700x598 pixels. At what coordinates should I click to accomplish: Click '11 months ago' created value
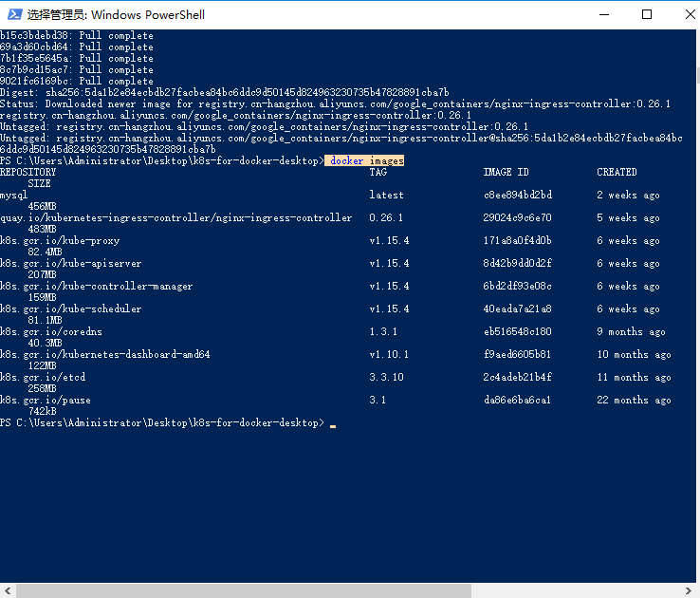[634, 378]
